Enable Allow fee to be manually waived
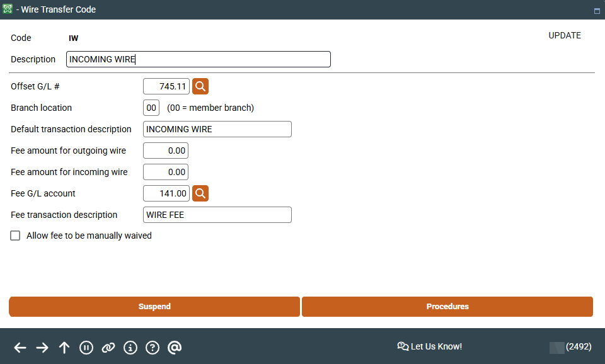The image size is (605, 364). [16, 236]
